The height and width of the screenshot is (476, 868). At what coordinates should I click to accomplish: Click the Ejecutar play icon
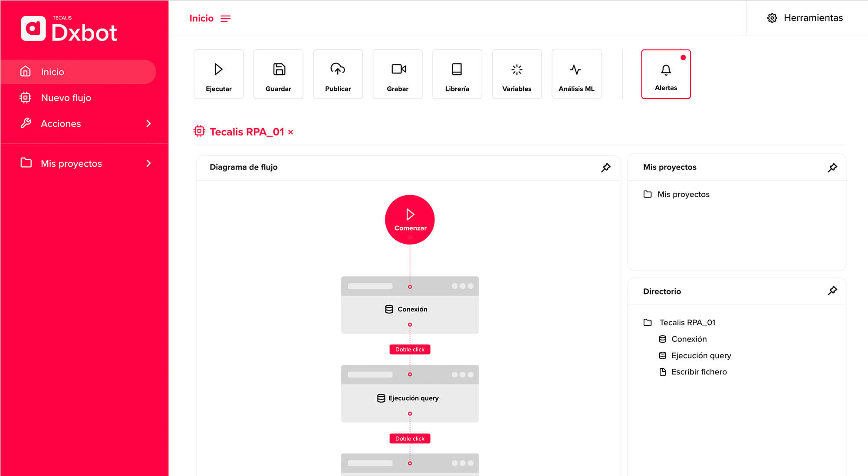coord(218,69)
